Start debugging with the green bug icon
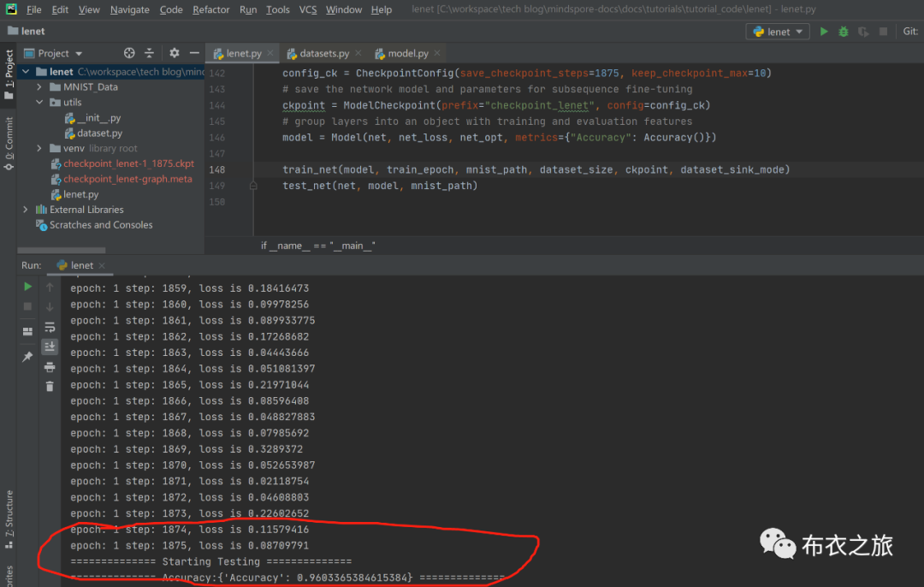Screen dimensions: 924x587 pos(844,32)
